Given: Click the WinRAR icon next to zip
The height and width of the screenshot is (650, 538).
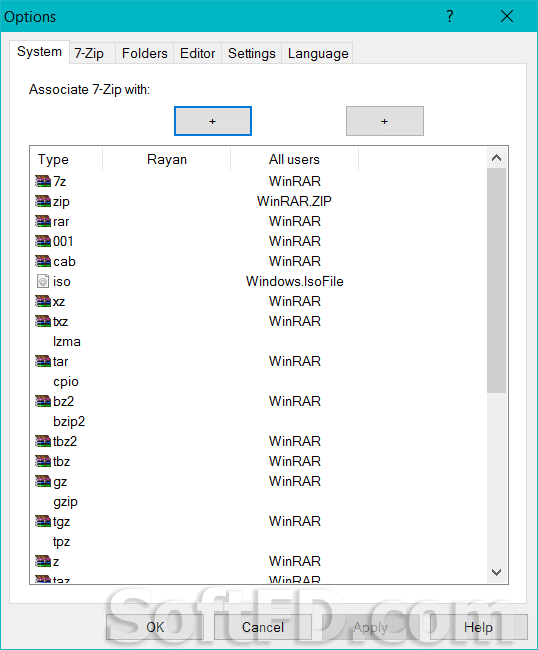Looking at the screenshot, I should coord(43,201).
